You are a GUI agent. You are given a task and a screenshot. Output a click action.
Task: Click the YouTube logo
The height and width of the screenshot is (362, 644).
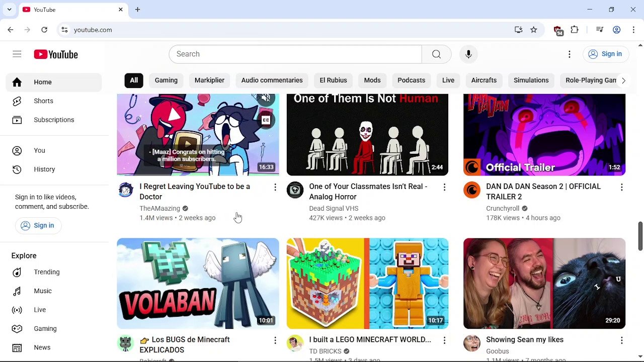56,54
